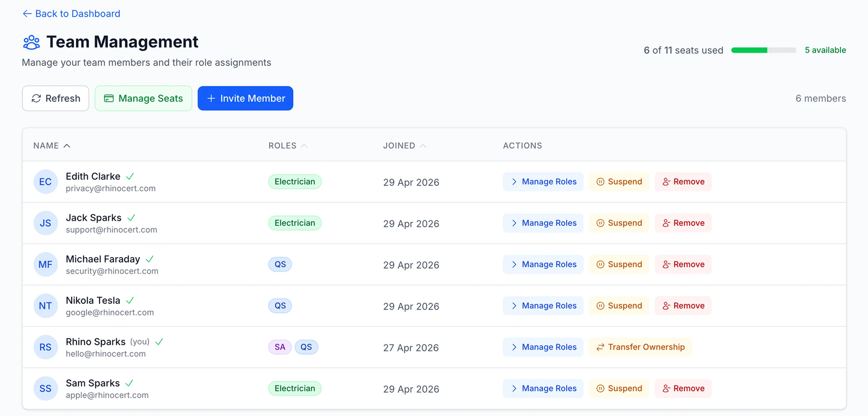Open Manage Roles for Jack Sparks
868x416 pixels.
543,223
